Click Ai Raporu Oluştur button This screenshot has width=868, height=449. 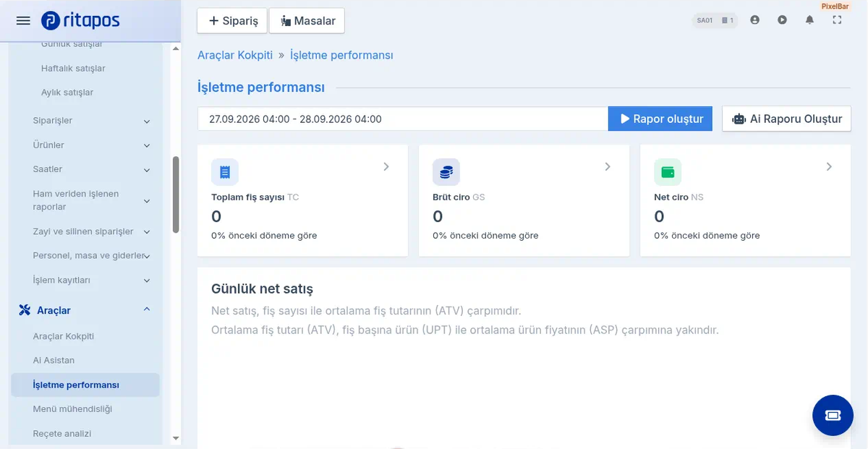[x=787, y=119]
